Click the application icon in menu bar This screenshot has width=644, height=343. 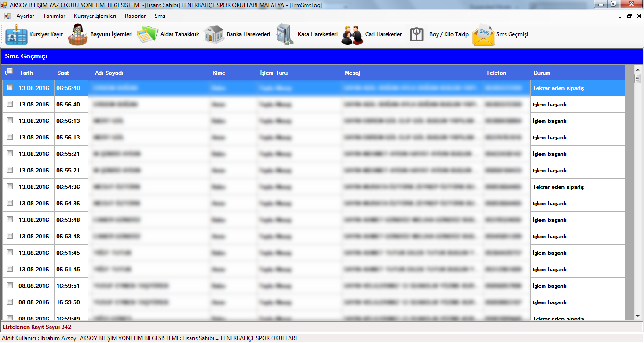(x=8, y=16)
